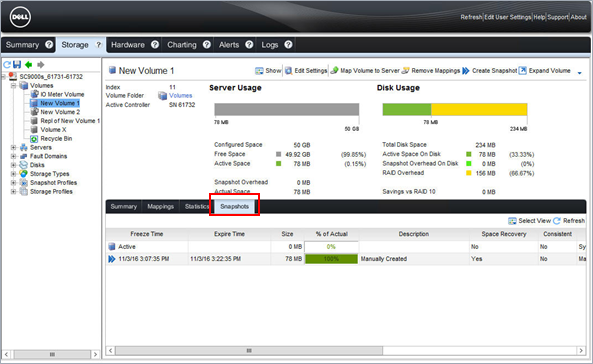
Task: Click the Expand Volume icon
Action: pyautogui.click(x=523, y=71)
